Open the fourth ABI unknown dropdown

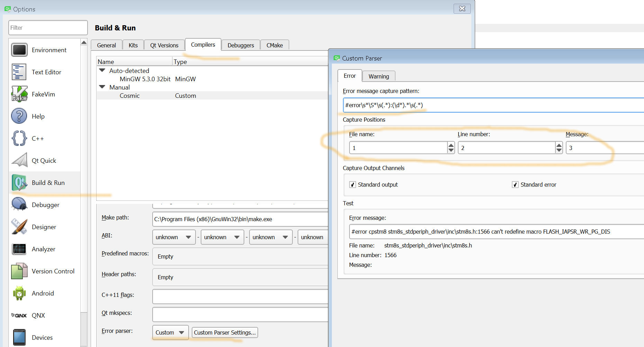click(x=313, y=237)
